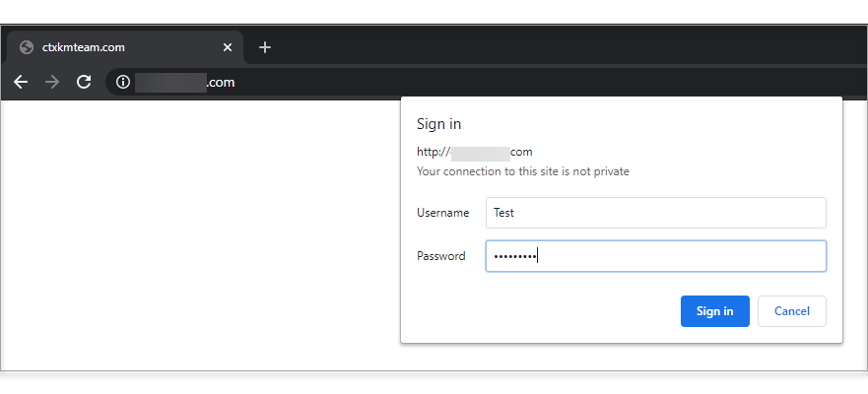Click the Password label
The width and height of the screenshot is (868, 394).
[x=441, y=256]
